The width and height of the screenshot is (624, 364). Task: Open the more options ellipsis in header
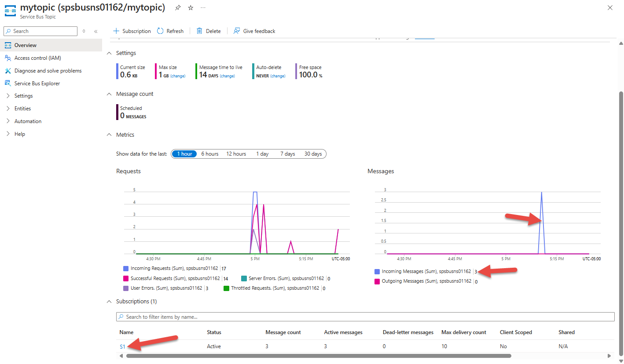203,8
